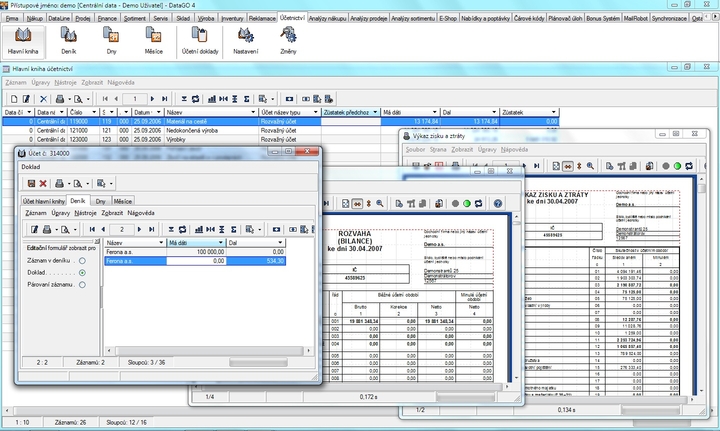Viewport: 720px width, 431px height.
Task: Click blue help icon in Rozvaha preview toolbar
Action: click(498, 203)
